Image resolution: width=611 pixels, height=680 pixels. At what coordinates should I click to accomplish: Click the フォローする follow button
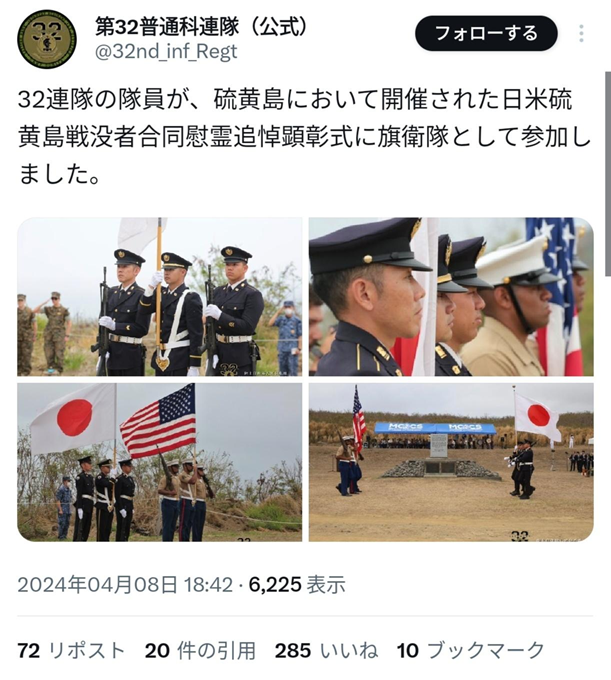coord(486,33)
